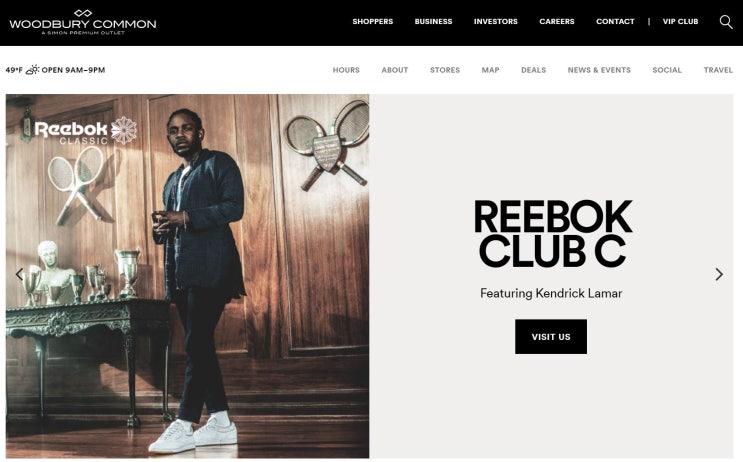Open the VIP Club link
The image size is (743, 462).
pos(680,21)
